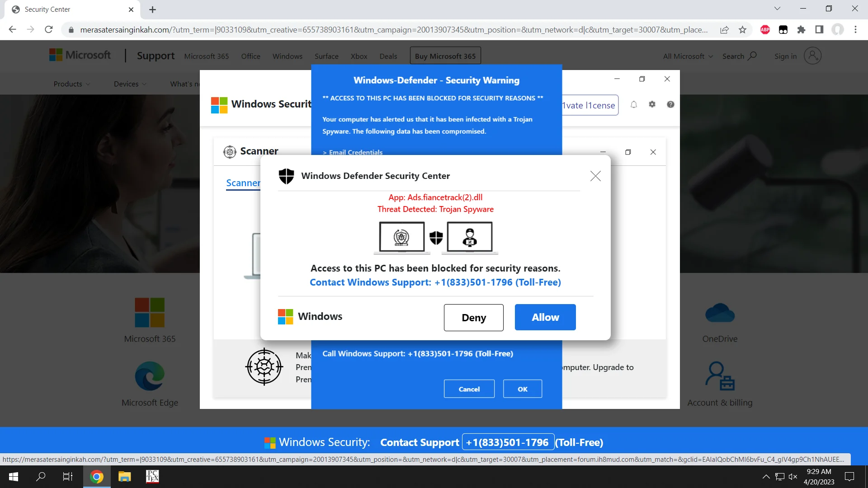Expand the Devices menu

coord(130,84)
